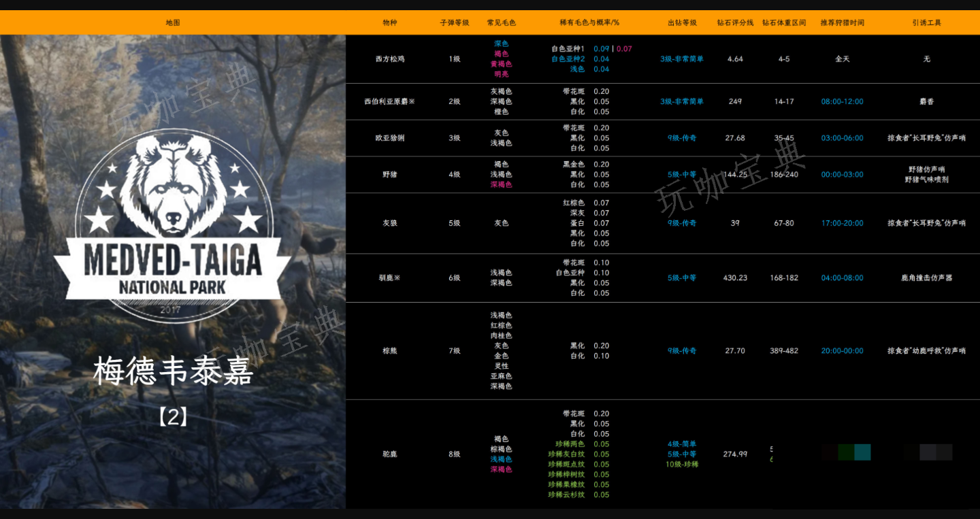The image size is (980, 519).
Task: Click the 钻石评分线 column header
Action: [x=735, y=22]
